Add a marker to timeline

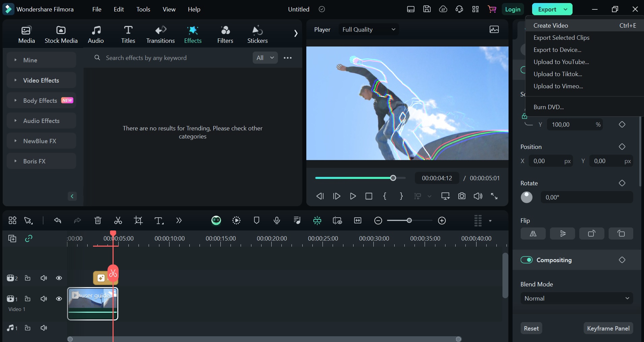tap(256, 220)
